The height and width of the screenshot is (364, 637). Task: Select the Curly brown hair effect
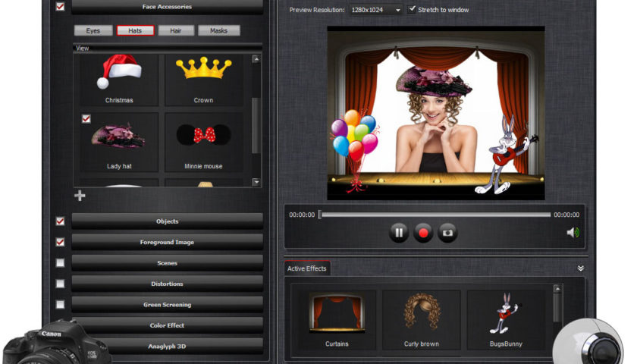coord(422,320)
